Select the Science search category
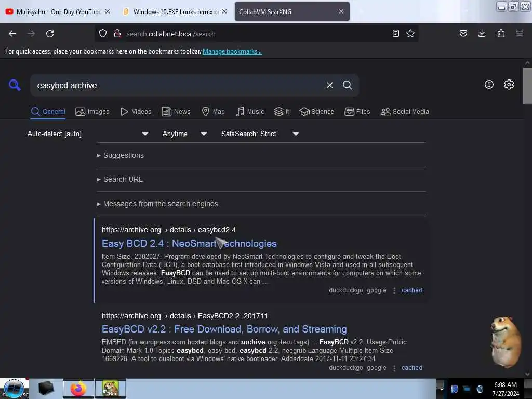Image resolution: width=532 pixels, height=399 pixels. tap(316, 112)
